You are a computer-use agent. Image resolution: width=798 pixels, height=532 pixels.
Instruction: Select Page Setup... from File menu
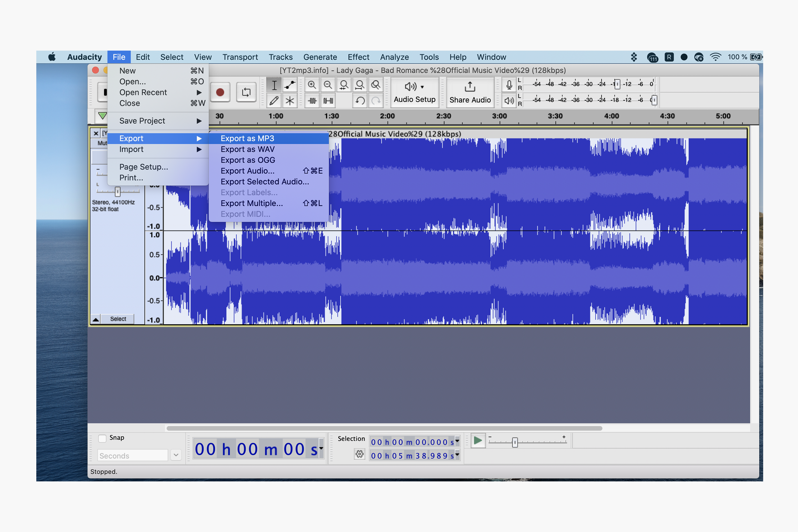click(158, 167)
